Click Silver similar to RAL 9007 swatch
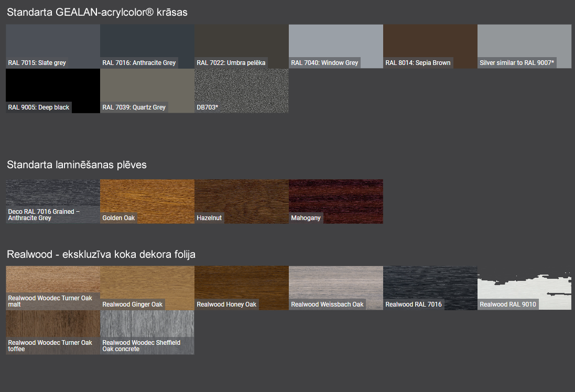The height and width of the screenshot is (392, 575). 524,46
